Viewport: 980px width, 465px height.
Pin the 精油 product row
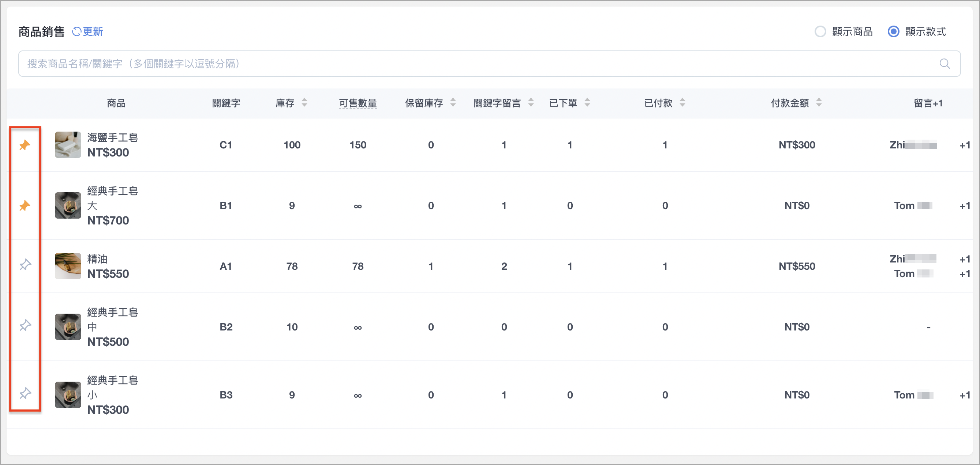coord(25,265)
